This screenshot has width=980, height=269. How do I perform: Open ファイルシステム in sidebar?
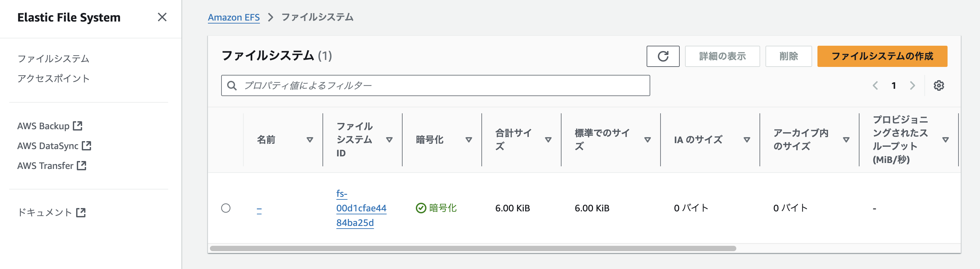pyautogui.click(x=53, y=59)
